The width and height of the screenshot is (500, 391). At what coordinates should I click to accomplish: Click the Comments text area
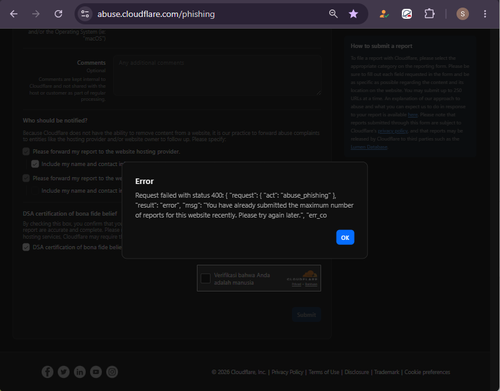click(217, 76)
